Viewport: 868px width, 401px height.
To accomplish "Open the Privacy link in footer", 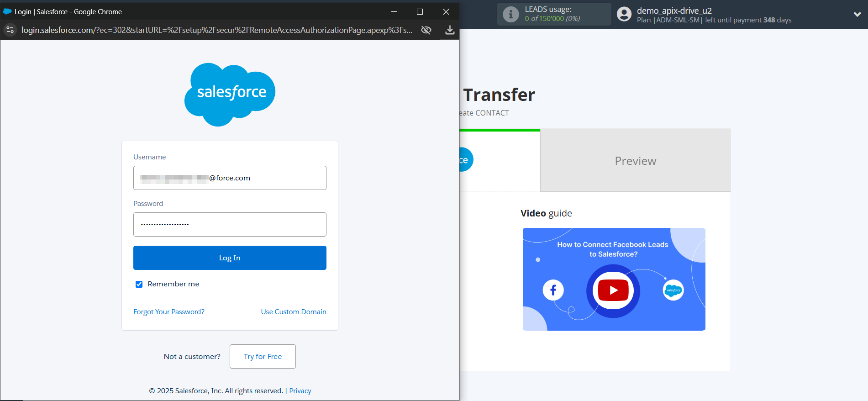I will [x=300, y=391].
